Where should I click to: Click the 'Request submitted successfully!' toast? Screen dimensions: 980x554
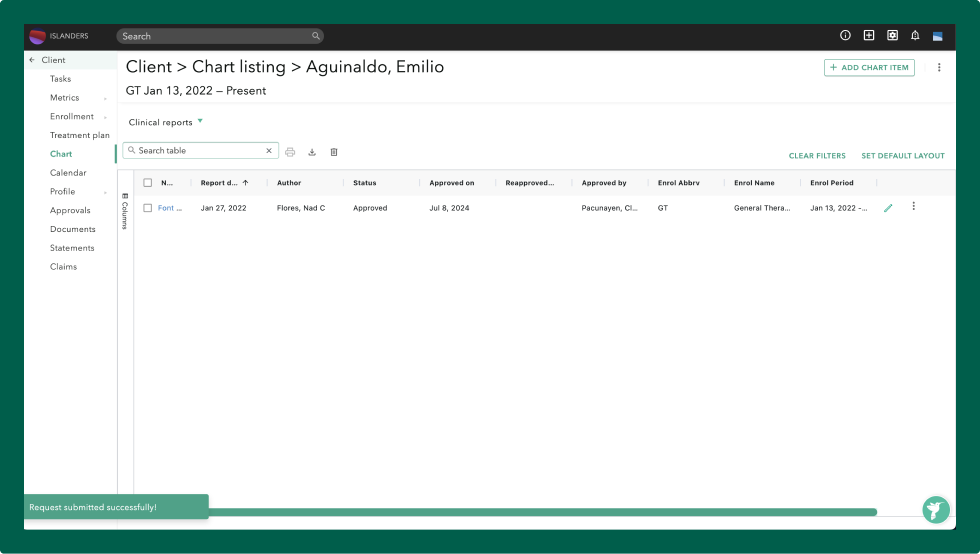[x=116, y=506]
